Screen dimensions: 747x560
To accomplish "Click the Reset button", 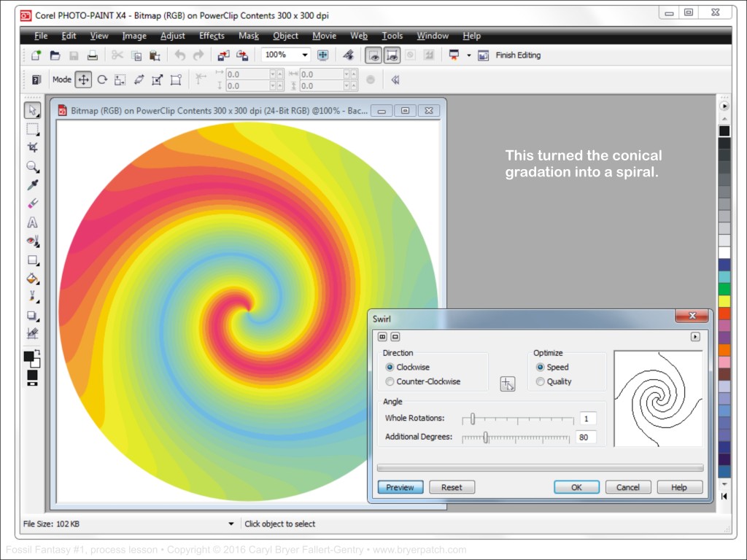I will pos(452,487).
